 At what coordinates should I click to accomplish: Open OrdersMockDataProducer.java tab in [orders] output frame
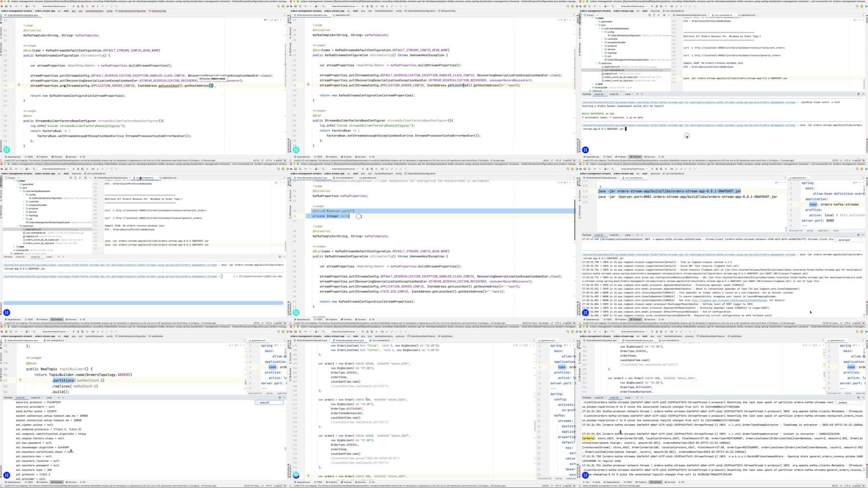[x=639, y=340]
